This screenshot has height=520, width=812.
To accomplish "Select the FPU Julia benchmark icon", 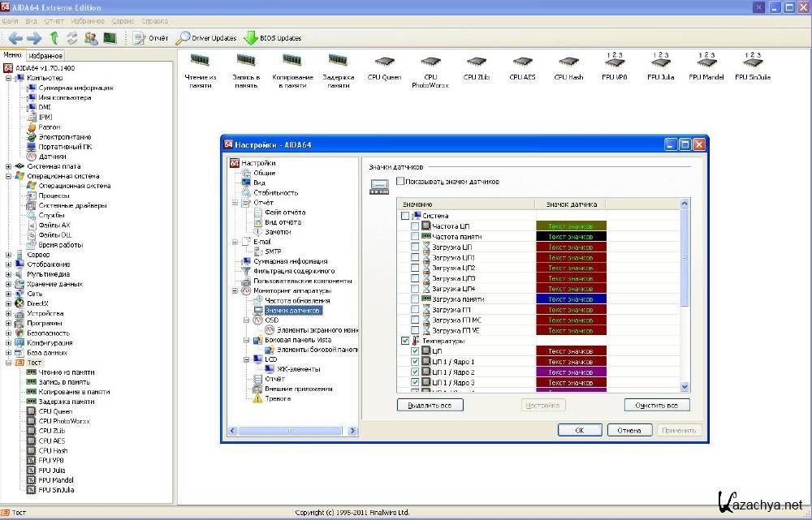I will 661,62.
